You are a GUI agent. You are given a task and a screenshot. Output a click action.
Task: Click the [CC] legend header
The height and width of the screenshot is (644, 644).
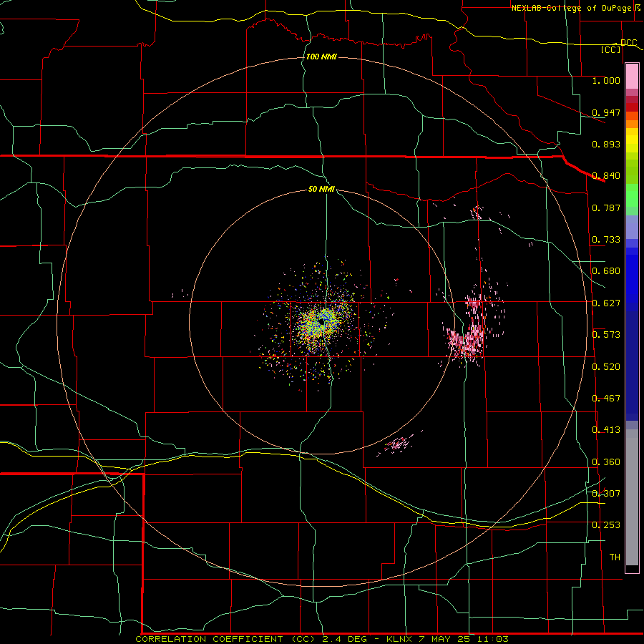point(611,49)
